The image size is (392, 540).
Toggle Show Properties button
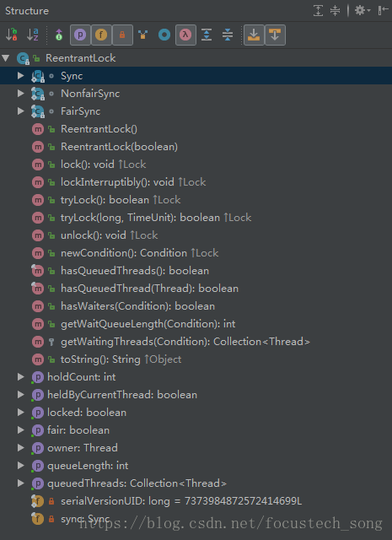80,35
